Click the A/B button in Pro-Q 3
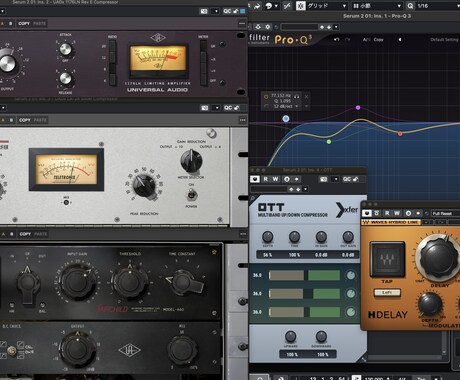 coord(366,39)
